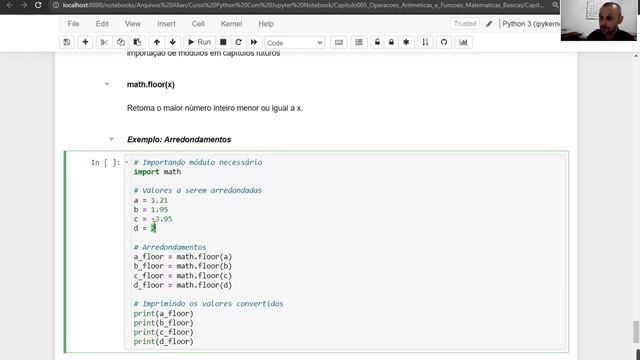The image size is (640, 360).
Task: Click on line 'a = 1.21'
Action: (151, 200)
